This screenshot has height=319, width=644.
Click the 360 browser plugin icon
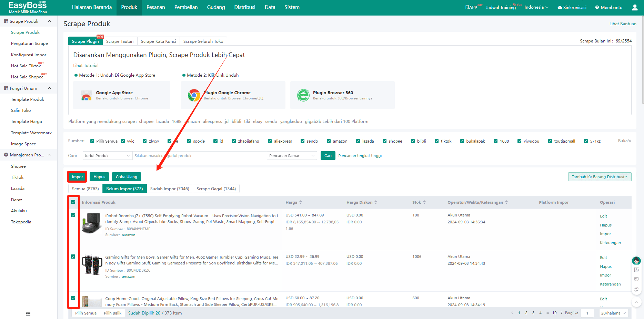tap(303, 95)
